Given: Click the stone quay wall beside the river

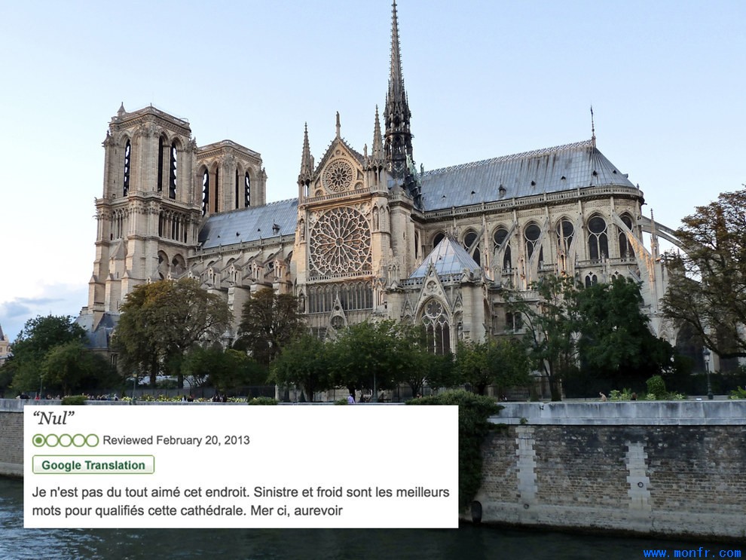Looking at the screenshot, I should click(613, 469).
